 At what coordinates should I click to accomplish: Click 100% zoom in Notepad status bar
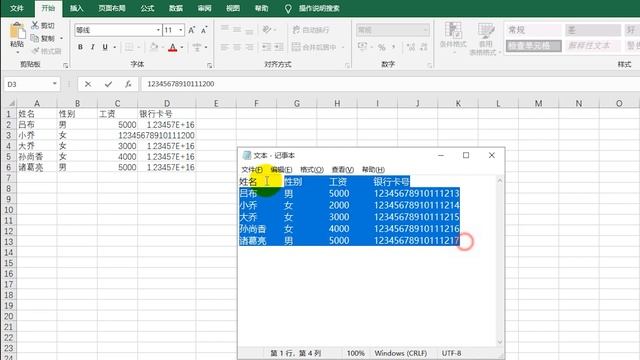click(x=356, y=353)
